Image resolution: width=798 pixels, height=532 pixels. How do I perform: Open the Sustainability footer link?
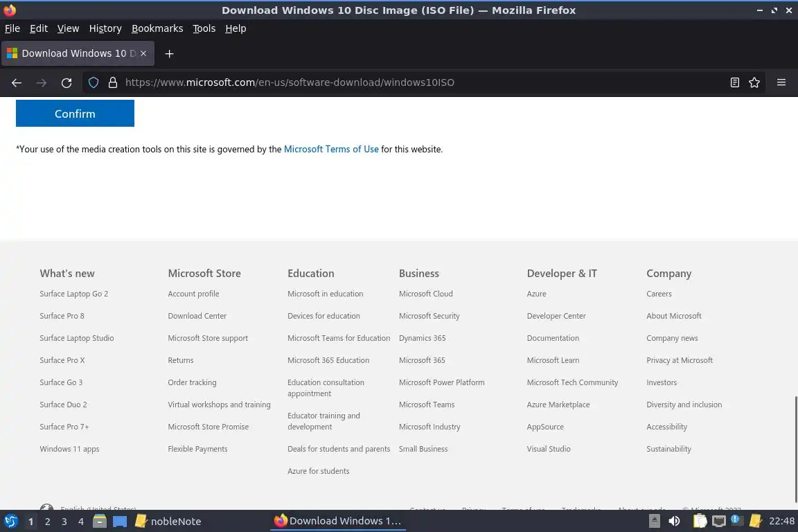click(668, 449)
